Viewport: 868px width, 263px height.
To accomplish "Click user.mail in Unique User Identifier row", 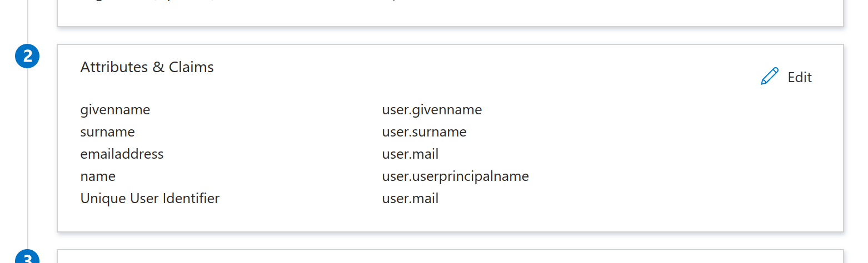I will click(410, 198).
